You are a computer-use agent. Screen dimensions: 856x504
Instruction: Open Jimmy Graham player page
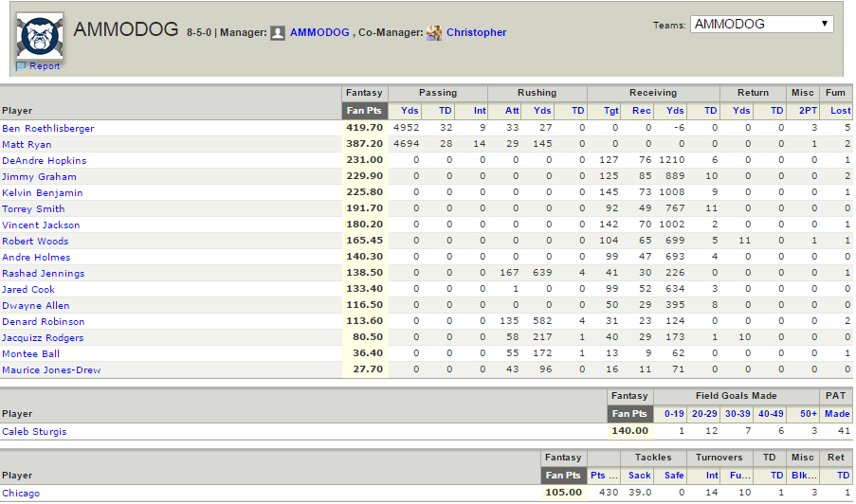[x=39, y=177]
